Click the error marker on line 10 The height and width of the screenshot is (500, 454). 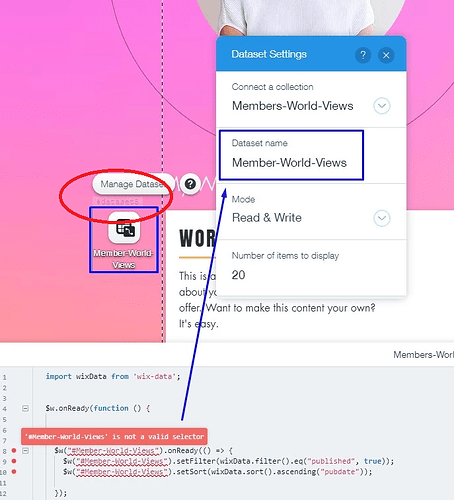click(x=14, y=472)
